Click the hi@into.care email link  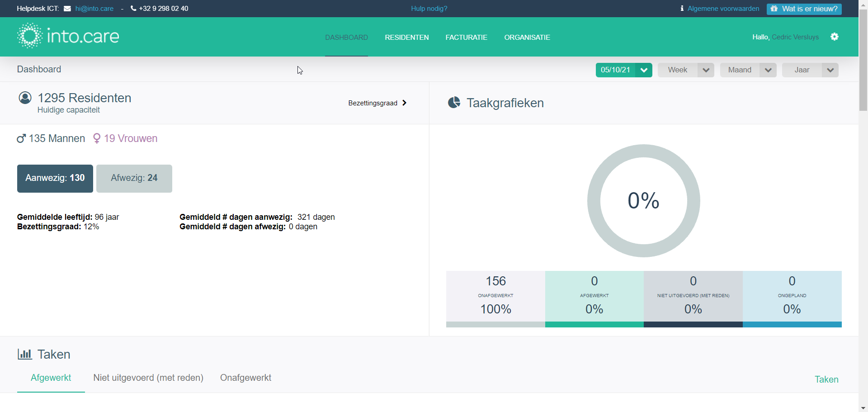(x=94, y=9)
